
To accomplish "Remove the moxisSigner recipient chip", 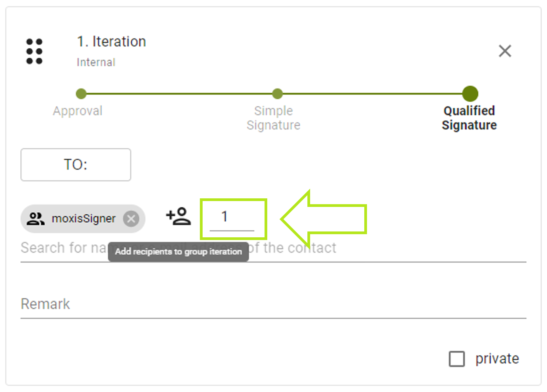I will (x=131, y=219).
